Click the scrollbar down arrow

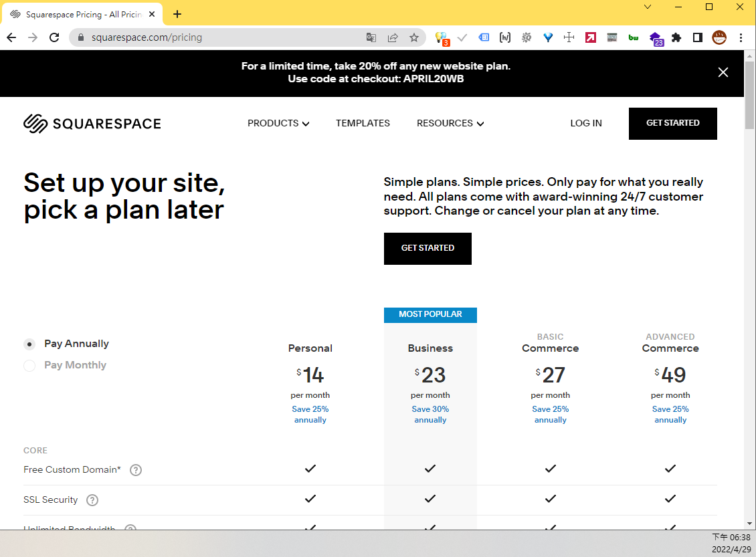[749, 524]
